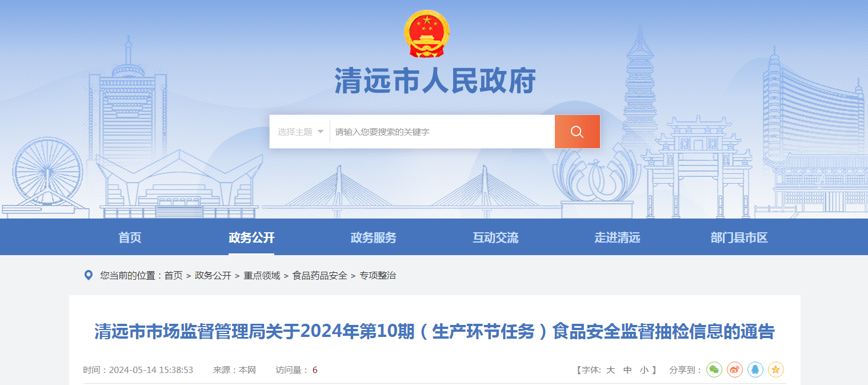Image resolution: width=868 pixels, height=385 pixels.
Task: Open the 部门县市区 navigation tab
Action: pos(739,238)
